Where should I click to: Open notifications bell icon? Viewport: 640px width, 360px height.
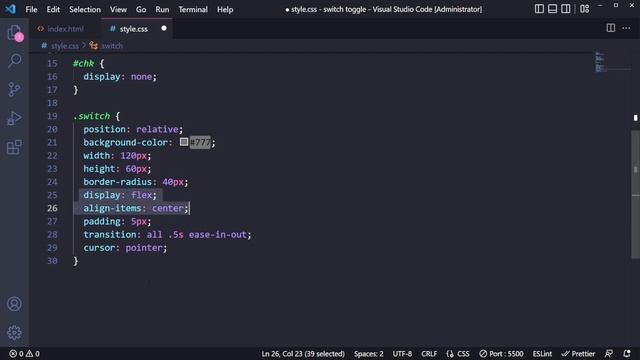[x=627, y=354]
